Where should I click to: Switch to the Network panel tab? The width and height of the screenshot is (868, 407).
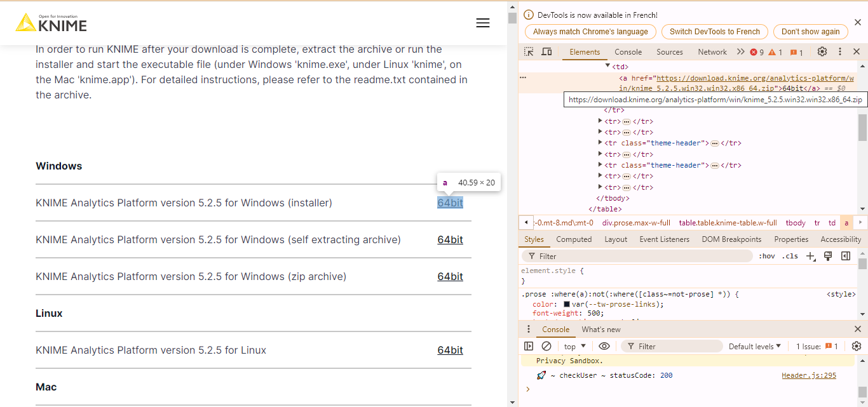coord(712,51)
